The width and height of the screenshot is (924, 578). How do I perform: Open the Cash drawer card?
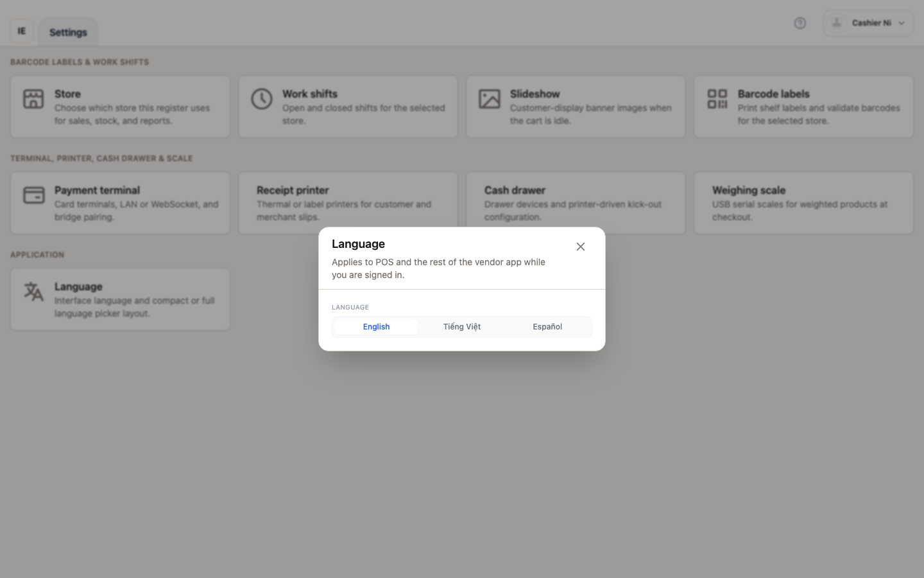[576, 203]
